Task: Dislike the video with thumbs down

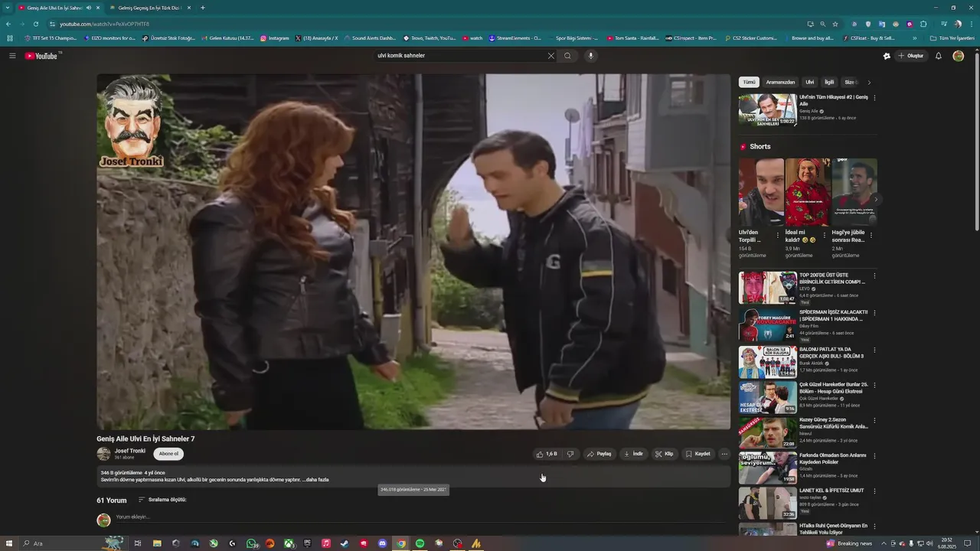Action: [570, 454]
